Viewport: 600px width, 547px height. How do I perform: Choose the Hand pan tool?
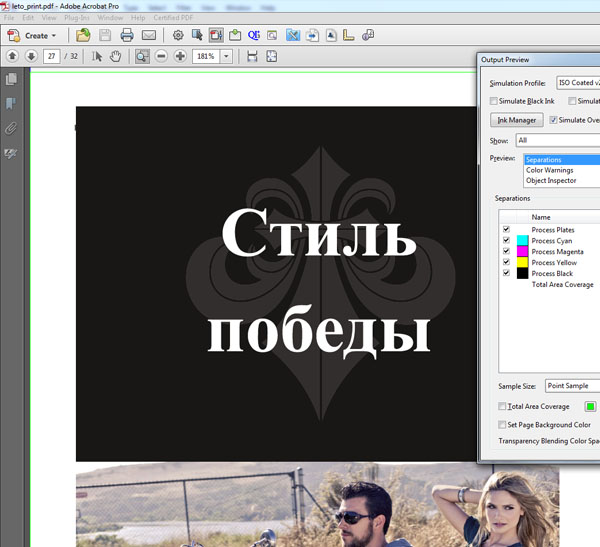[116, 57]
